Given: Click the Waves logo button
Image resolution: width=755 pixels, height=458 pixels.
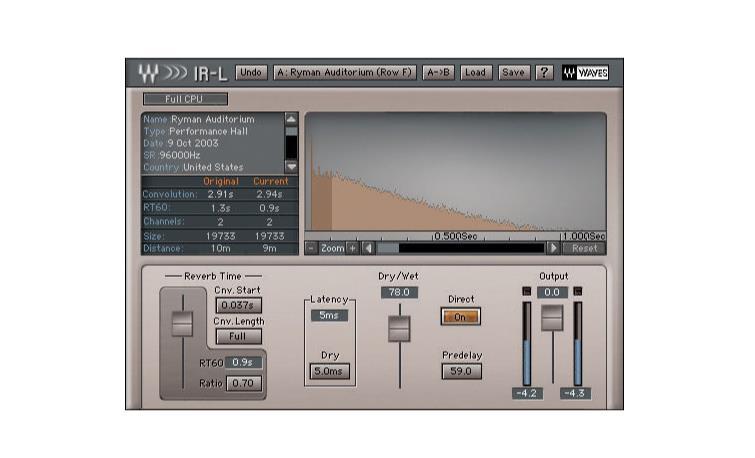Looking at the screenshot, I should tap(584, 73).
